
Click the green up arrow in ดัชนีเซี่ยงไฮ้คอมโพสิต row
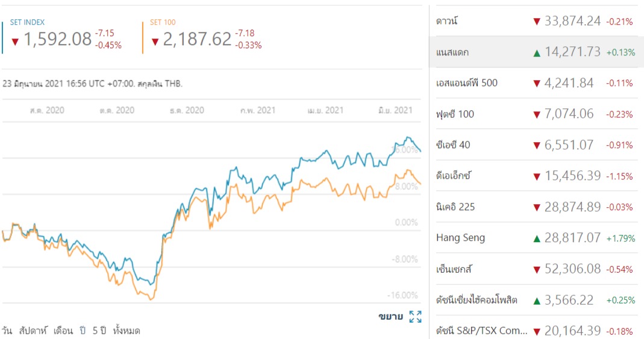[x=536, y=300]
